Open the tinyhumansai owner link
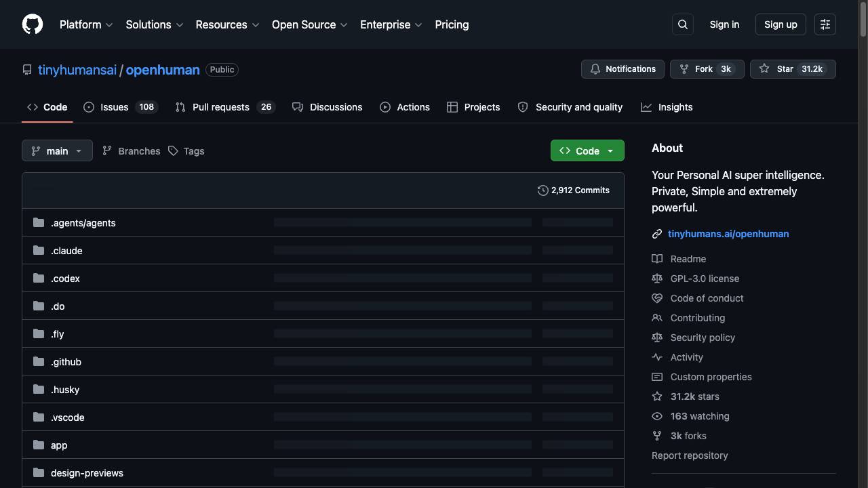Image resolution: width=868 pixels, height=488 pixels. [x=77, y=70]
